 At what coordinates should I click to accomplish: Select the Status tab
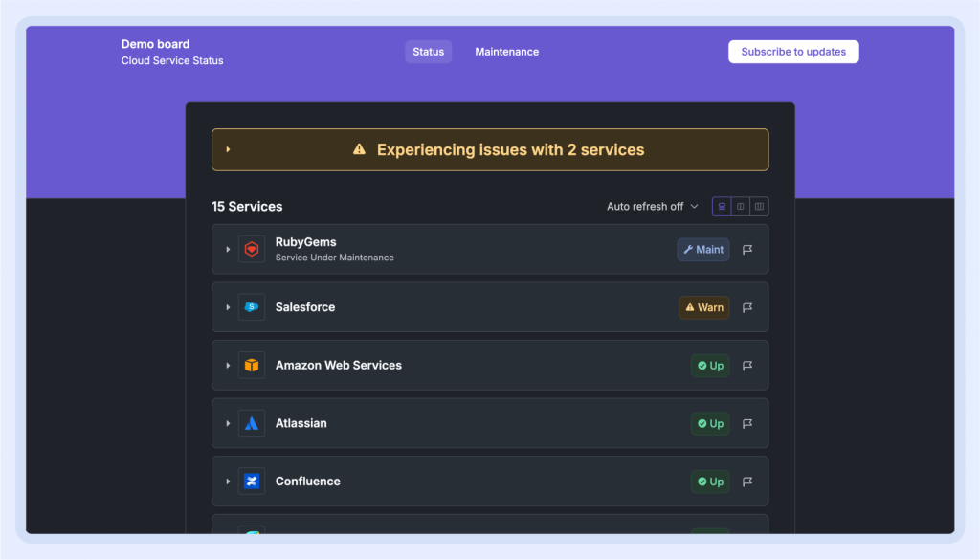[x=428, y=52]
